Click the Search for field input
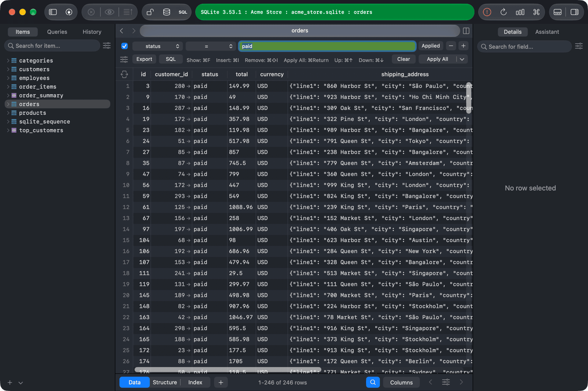 tap(524, 46)
